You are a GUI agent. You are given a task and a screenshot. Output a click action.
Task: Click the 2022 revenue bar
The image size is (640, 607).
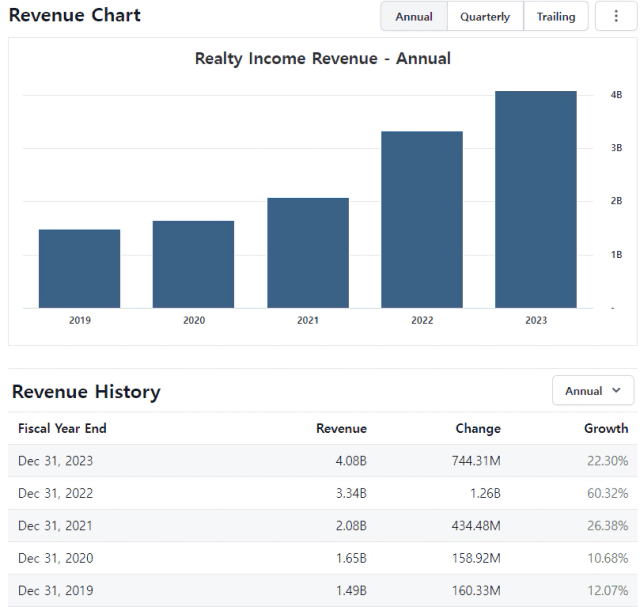422,220
